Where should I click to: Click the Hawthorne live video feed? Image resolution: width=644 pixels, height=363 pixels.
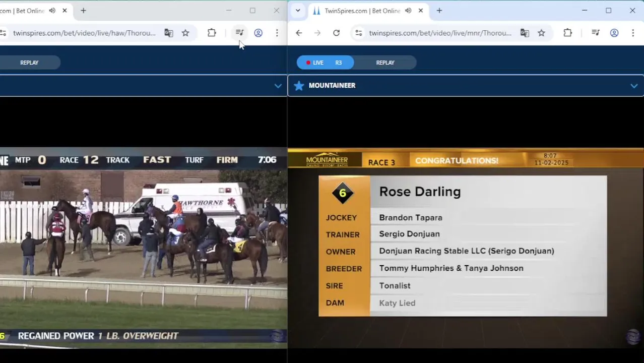click(x=144, y=248)
